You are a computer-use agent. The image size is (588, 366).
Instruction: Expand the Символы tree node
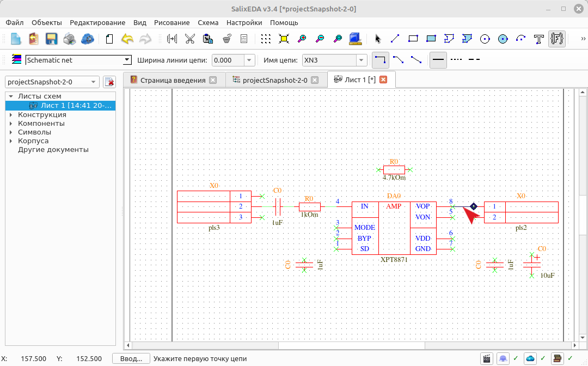pyautogui.click(x=11, y=132)
